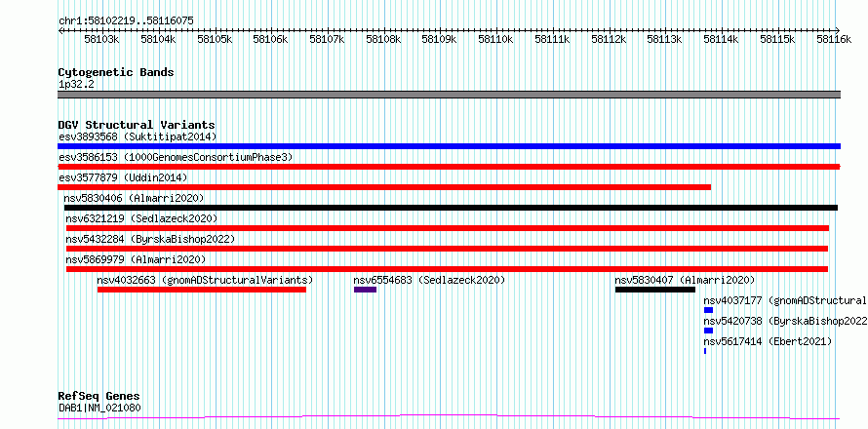This screenshot has height=429, width=868.
Task: Select the nsv5830407 short black bar
Action: [655, 290]
